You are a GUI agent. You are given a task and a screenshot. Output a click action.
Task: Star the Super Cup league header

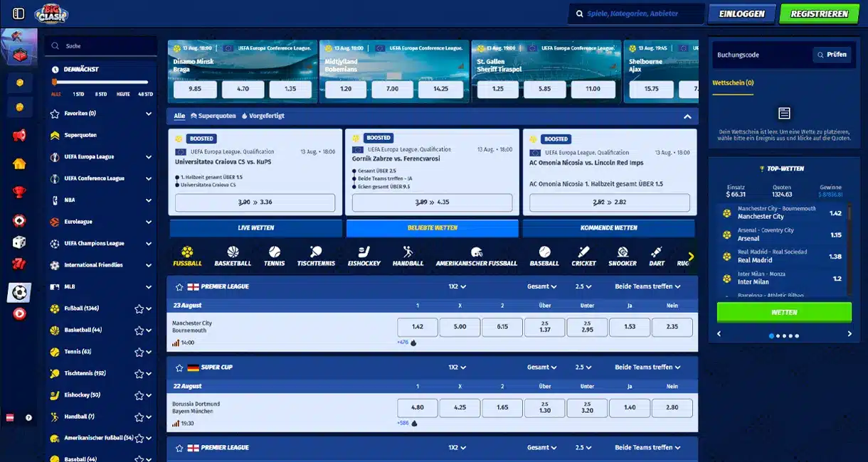click(179, 367)
